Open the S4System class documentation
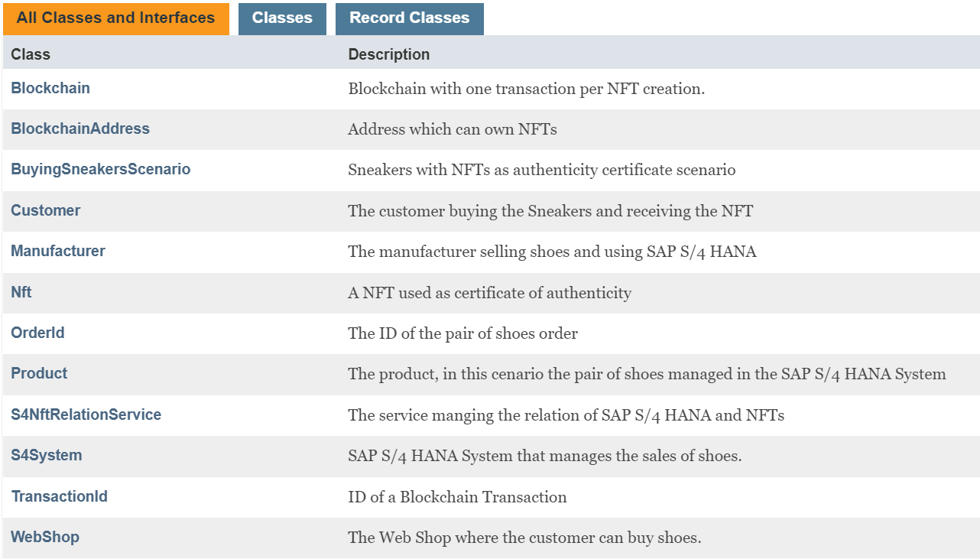The image size is (980, 559). pyautogui.click(x=47, y=455)
